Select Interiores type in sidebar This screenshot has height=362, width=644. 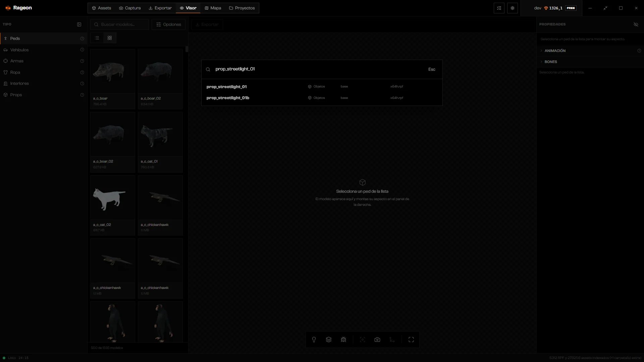click(44, 83)
